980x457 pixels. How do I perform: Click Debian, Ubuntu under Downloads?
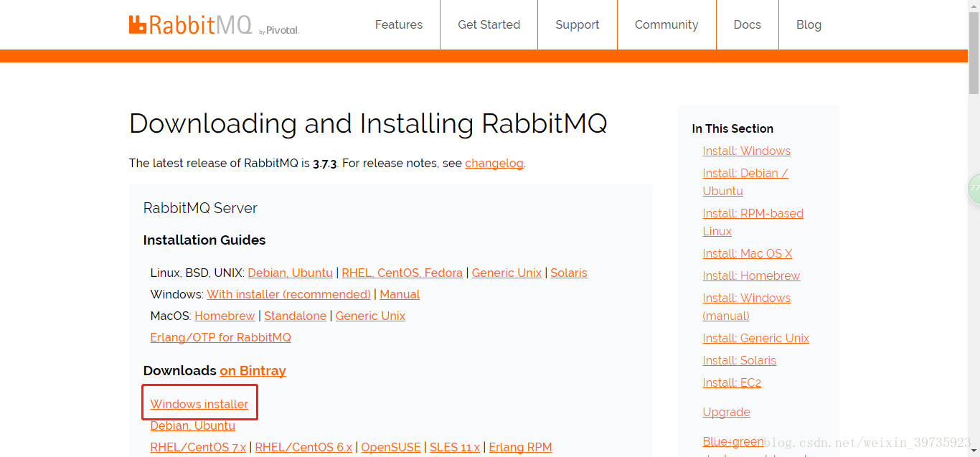[192, 425]
